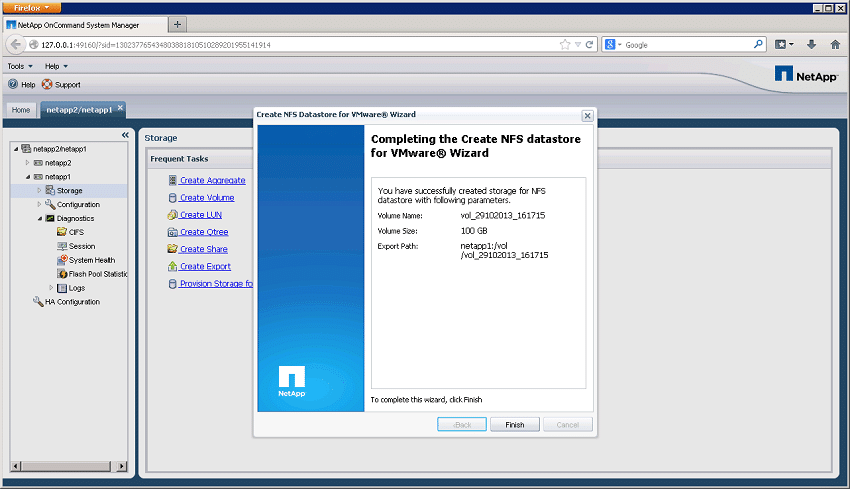Click the Flash Pool Statistics icon

pos(62,274)
